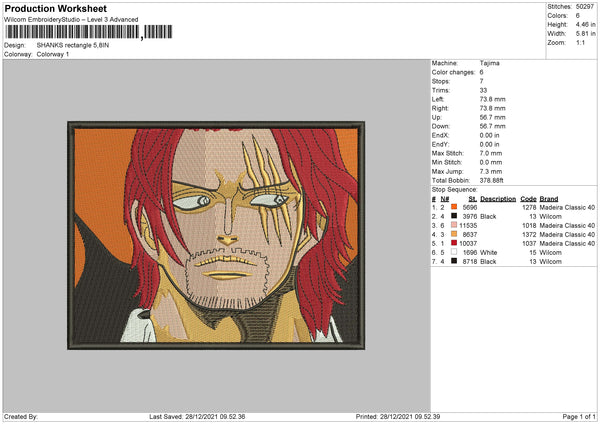Viewport: 600px width, 424px height.
Task: Click the Left value 73.8 mm
Action: tap(492, 99)
